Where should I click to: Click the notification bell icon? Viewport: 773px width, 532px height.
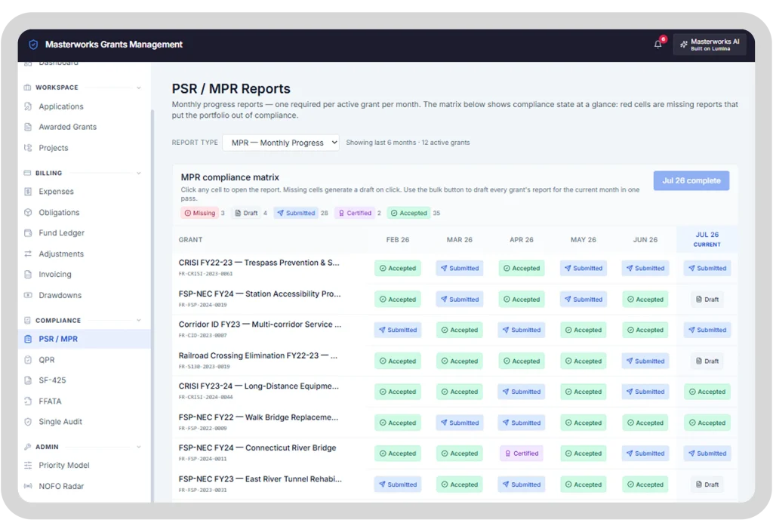(x=658, y=45)
